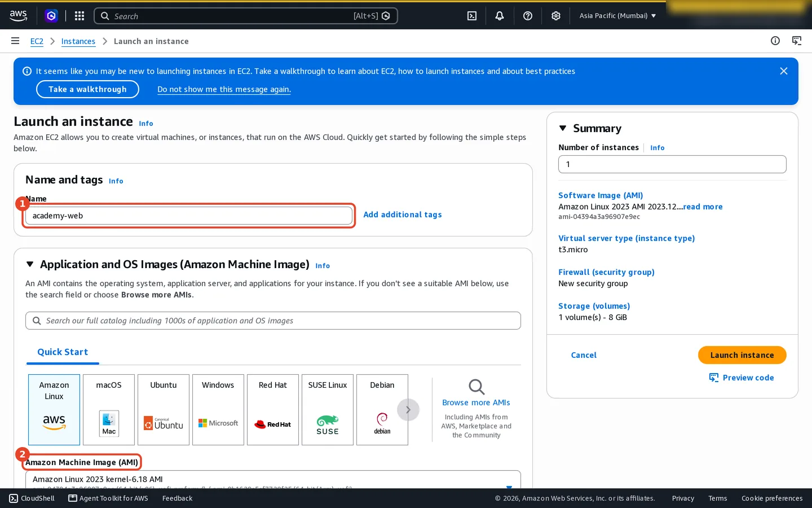Open the notifications bell

pyautogui.click(x=500, y=16)
